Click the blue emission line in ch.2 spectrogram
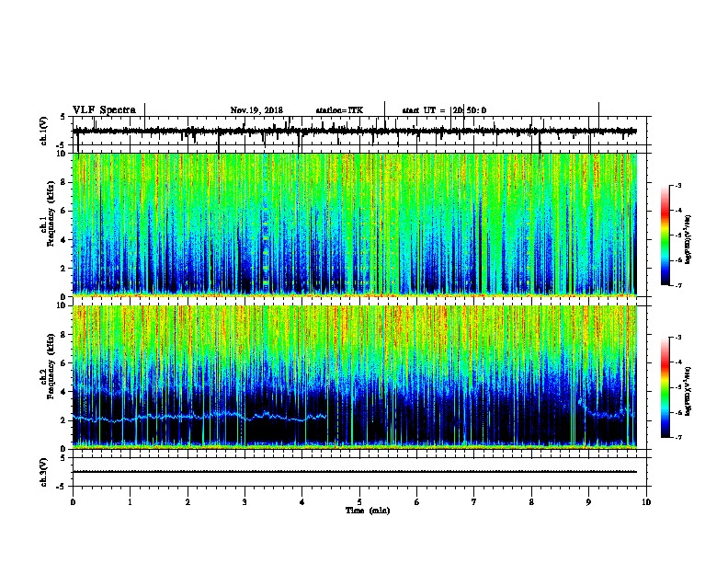Viewport: 728px width, 563px height. (x=199, y=417)
